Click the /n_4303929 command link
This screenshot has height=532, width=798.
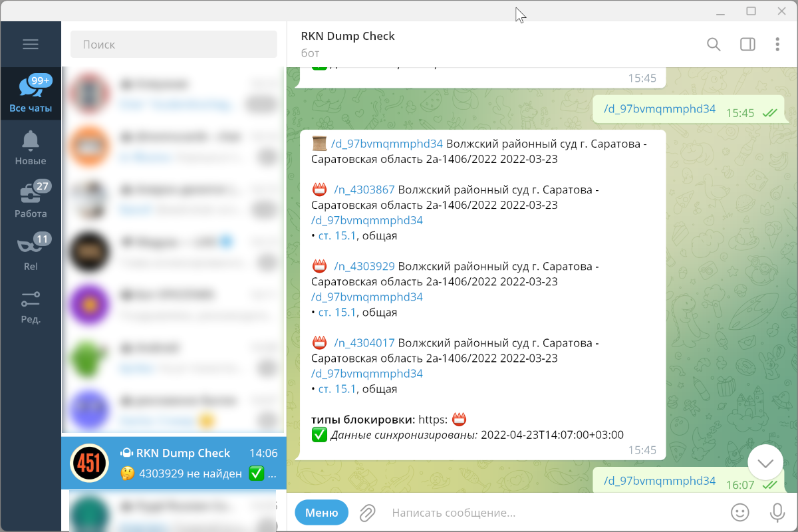tap(364, 266)
